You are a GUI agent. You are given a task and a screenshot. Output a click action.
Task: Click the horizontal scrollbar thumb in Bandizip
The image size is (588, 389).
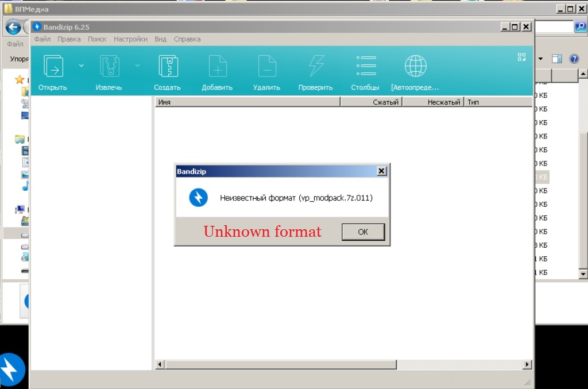coord(281,364)
